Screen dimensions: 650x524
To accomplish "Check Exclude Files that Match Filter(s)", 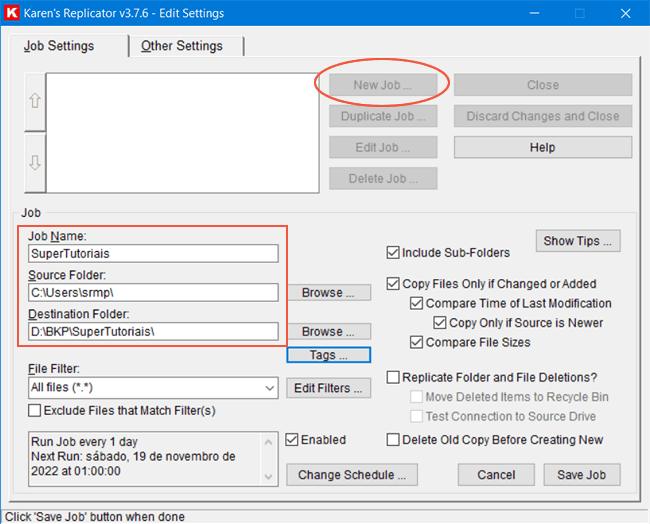I will pos(36,410).
